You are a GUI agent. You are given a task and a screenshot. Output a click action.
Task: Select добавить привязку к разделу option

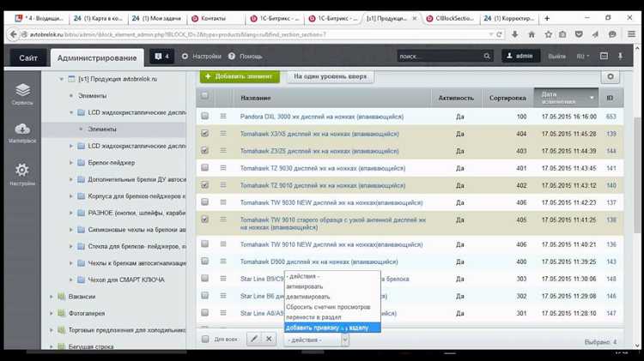point(332,328)
